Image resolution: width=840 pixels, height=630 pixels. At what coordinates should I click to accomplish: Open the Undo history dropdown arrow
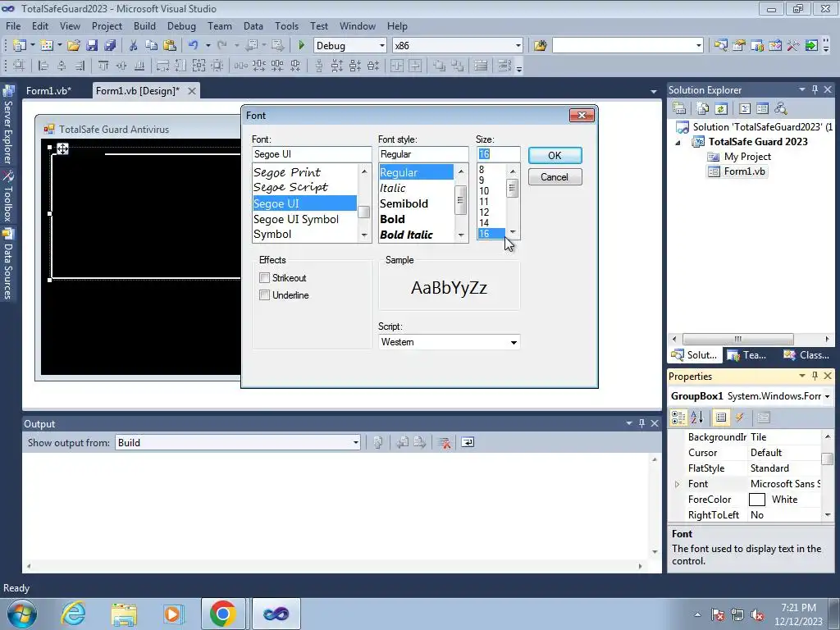[208, 46]
